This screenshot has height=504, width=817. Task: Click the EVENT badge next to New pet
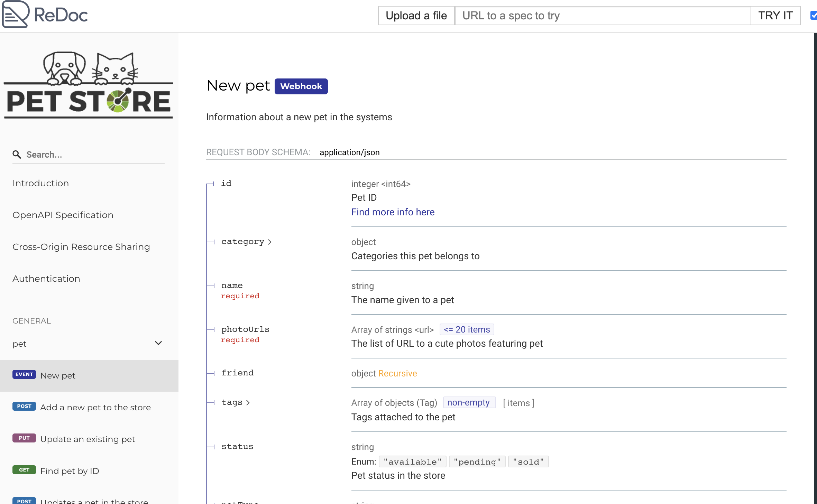(x=24, y=374)
